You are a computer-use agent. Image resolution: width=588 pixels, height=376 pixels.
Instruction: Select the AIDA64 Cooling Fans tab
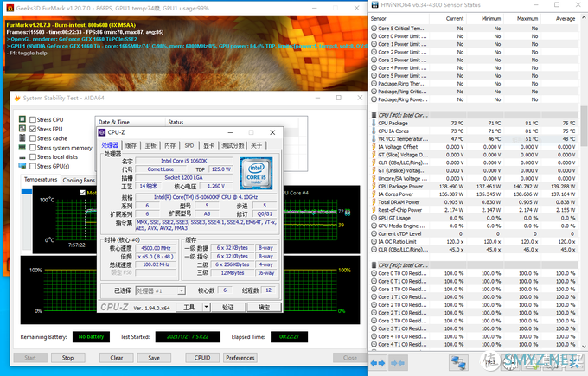tap(79, 181)
